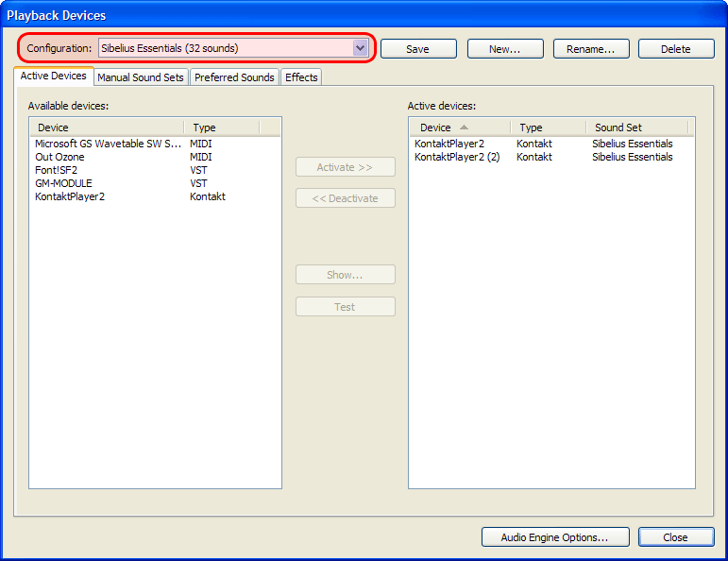Sort active devices by Device column

tap(460, 127)
